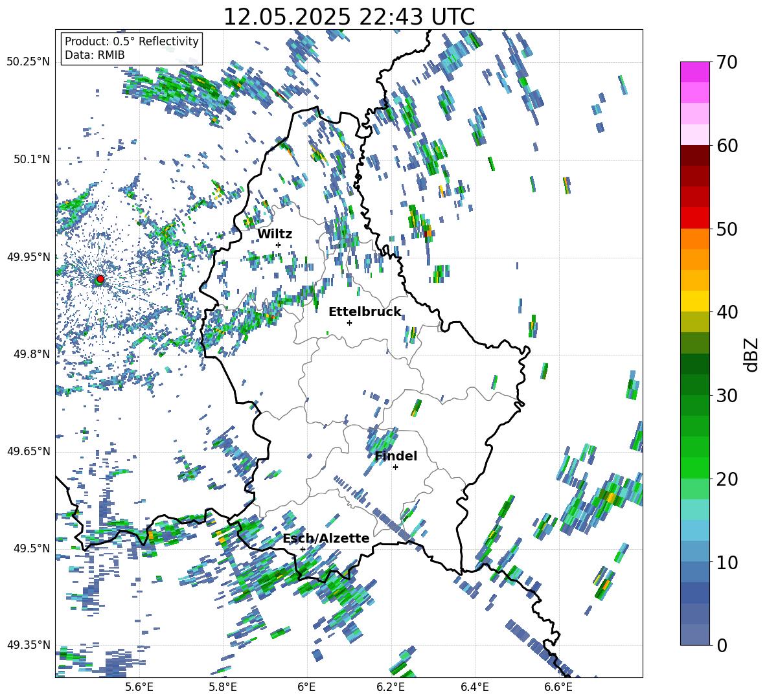Click the 49.5°N latitude label
The image size is (767, 700).
[x=32, y=548]
